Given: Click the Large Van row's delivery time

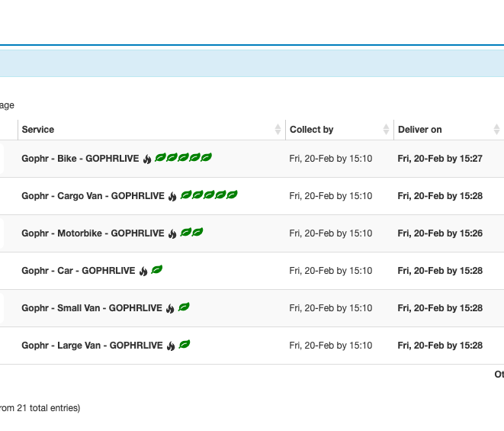Looking at the screenshot, I should coord(440,345).
